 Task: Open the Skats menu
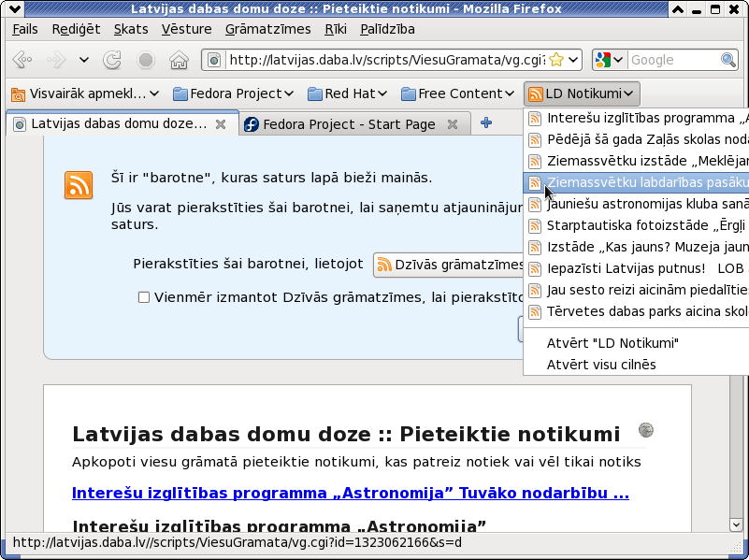(131, 29)
